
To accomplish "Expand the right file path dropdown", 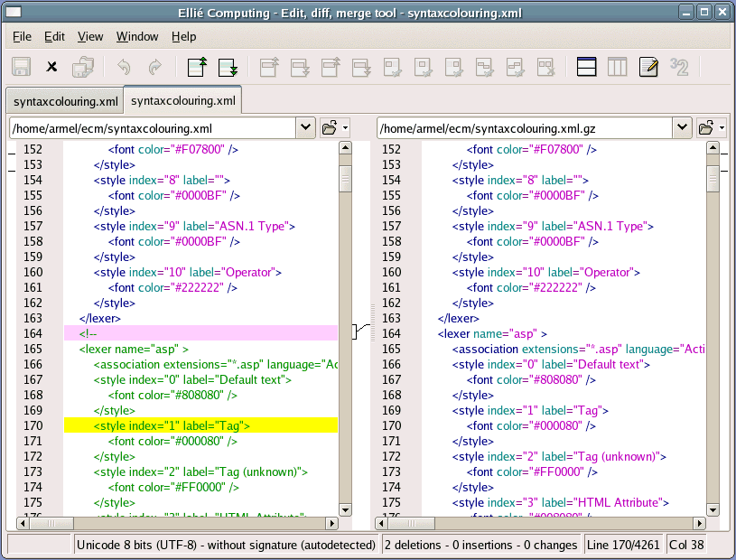I will tap(682, 127).
